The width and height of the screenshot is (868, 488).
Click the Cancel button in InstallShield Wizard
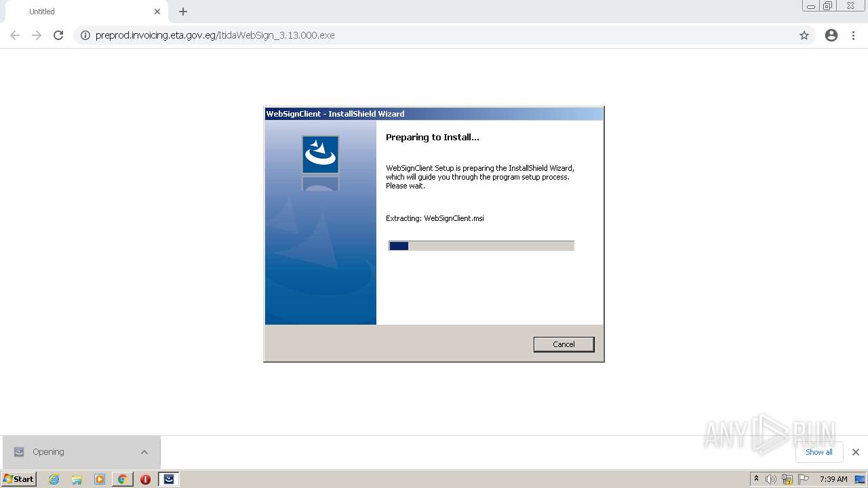[564, 344]
